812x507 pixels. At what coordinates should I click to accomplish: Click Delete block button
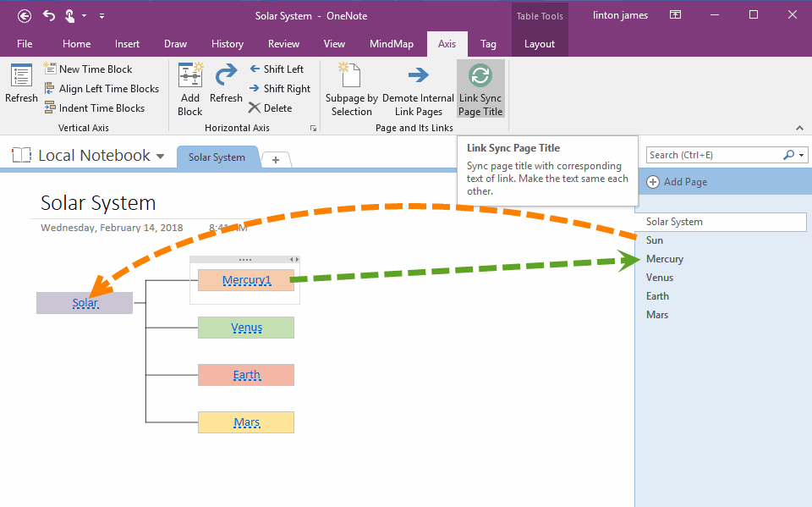pos(271,107)
